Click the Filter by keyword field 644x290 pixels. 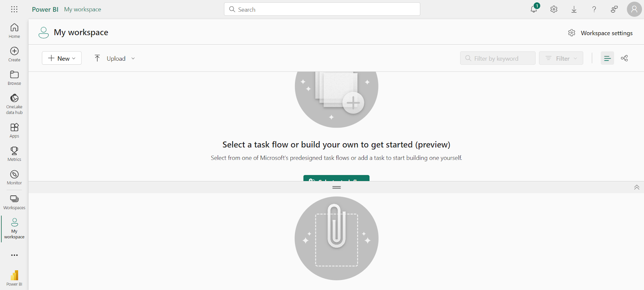(x=497, y=58)
